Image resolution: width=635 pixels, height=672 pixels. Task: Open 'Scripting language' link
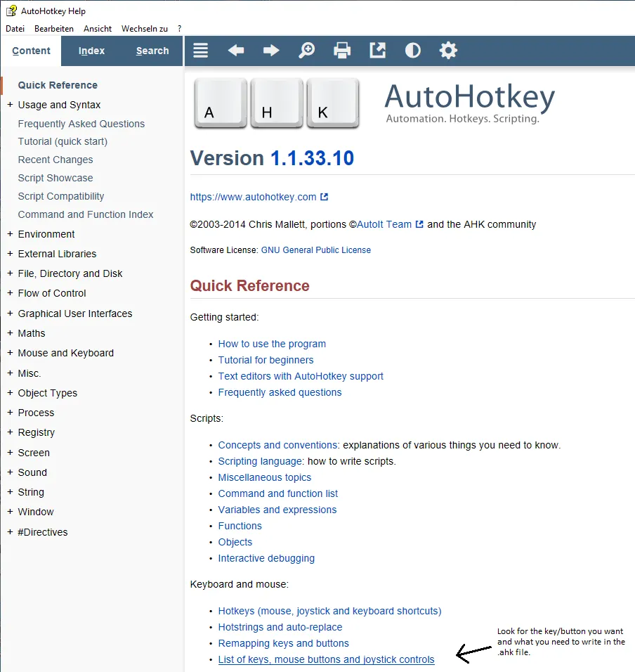[261, 461]
